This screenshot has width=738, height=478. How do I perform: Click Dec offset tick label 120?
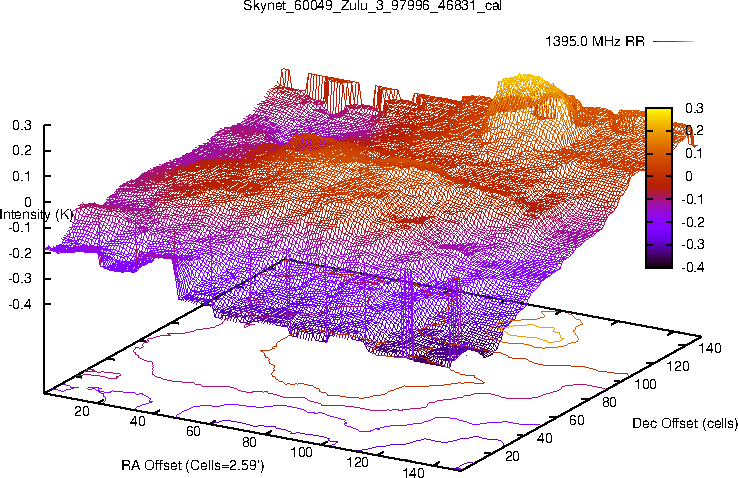click(x=678, y=366)
